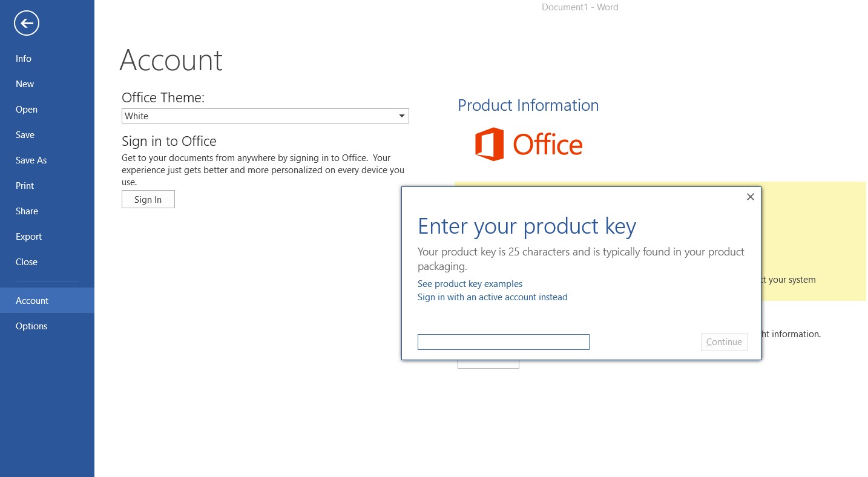This screenshot has height=477, width=868.
Task: Select Export from the sidebar
Action: pyautogui.click(x=28, y=236)
